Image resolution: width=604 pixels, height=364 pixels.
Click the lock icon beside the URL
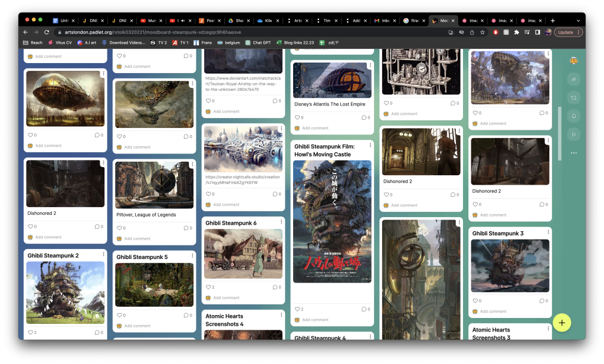pyautogui.click(x=60, y=32)
